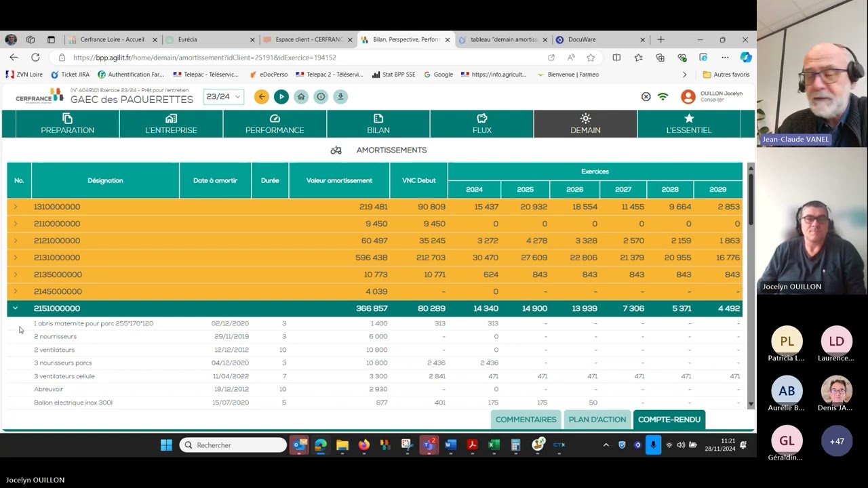868x488 pixels.
Task: Open browser split screen icon
Action: pyautogui.click(x=616, y=58)
